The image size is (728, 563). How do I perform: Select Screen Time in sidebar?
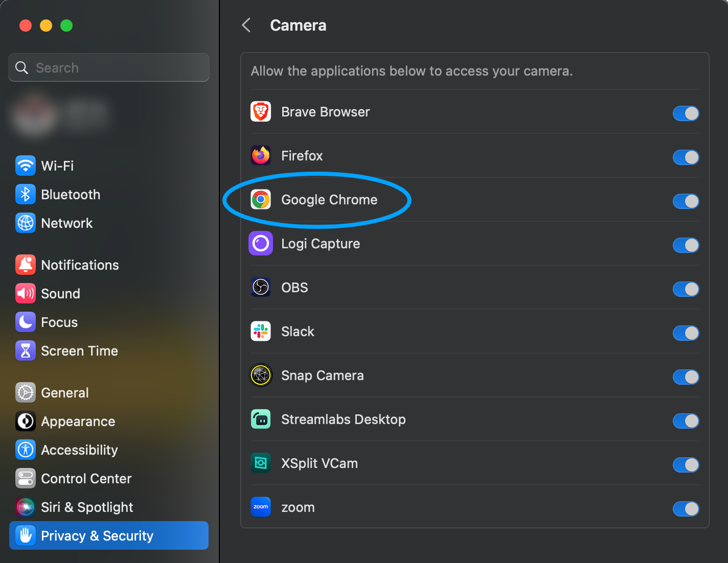tap(109, 350)
